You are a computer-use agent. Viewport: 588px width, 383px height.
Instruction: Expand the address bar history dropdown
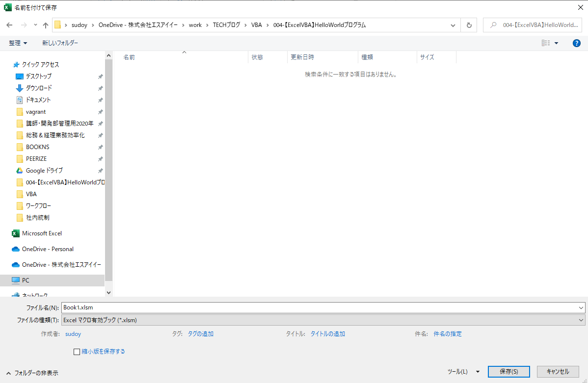click(454, 25)
